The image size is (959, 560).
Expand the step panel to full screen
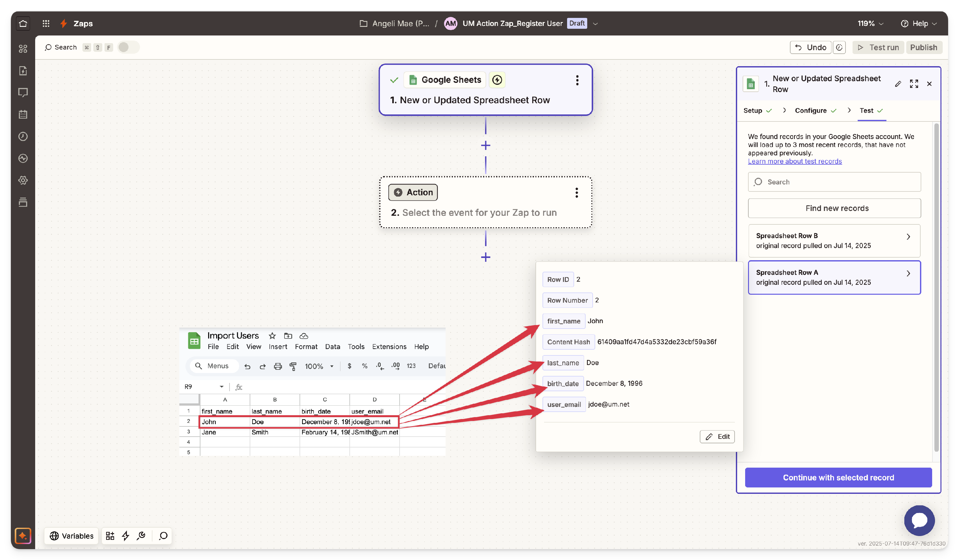point(914,84)
